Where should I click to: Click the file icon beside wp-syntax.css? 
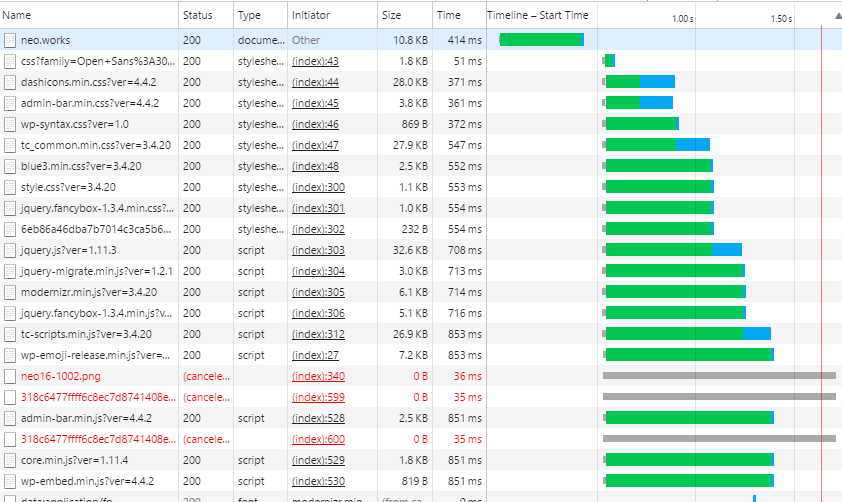click(x=10, y=125)
